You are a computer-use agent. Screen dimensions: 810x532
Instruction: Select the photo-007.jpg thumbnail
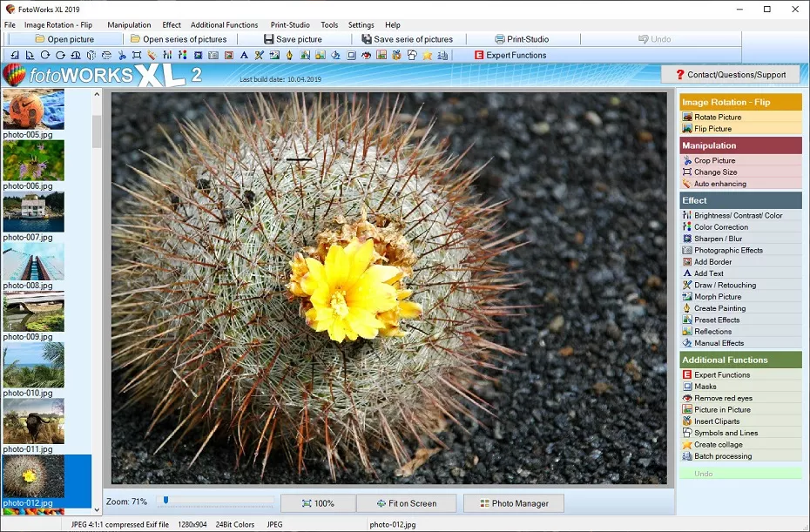pyautogui.click(x=33, y=212)
